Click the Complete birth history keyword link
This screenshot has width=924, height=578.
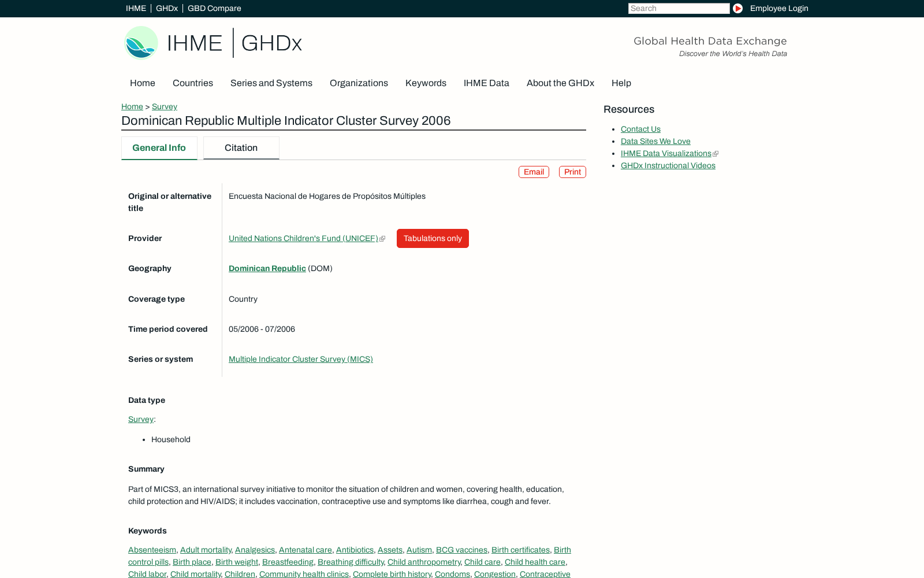click(392, 574)
